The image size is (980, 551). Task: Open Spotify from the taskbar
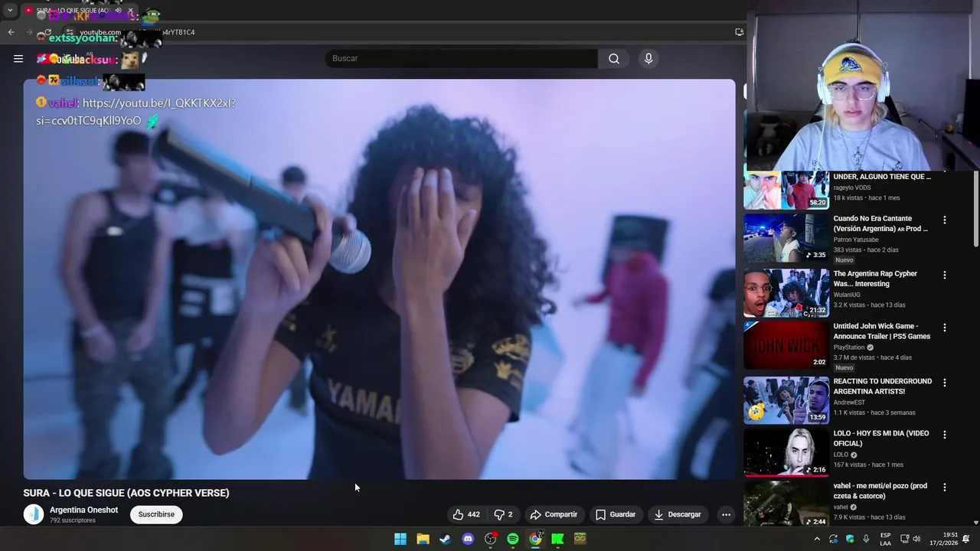coord(513,539)
